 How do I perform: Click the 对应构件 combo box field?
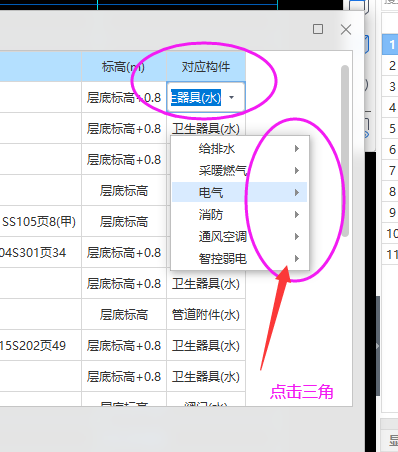[x=206, y=97]
